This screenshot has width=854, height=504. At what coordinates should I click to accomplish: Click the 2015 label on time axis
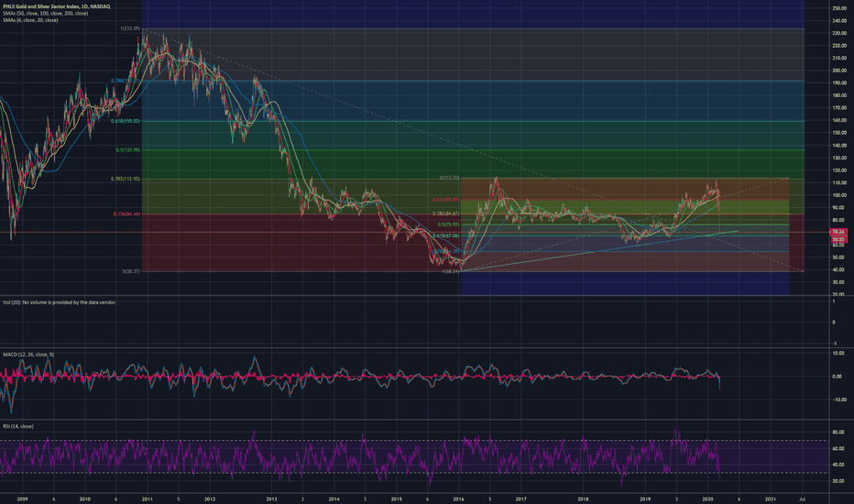tap(397, 499)
